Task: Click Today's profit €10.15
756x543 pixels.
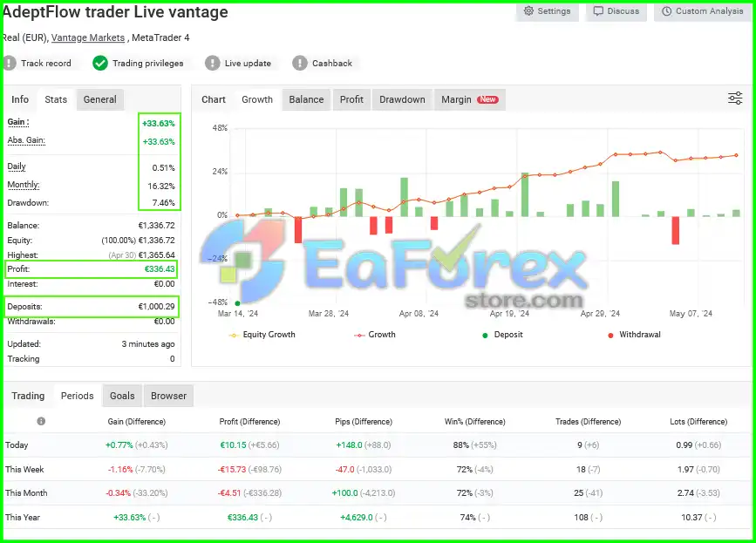Action: 234,445
